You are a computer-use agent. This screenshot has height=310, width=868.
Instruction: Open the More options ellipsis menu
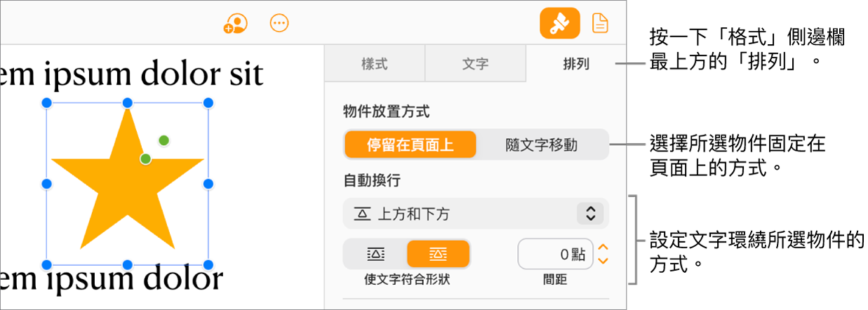tap(279, 23)
